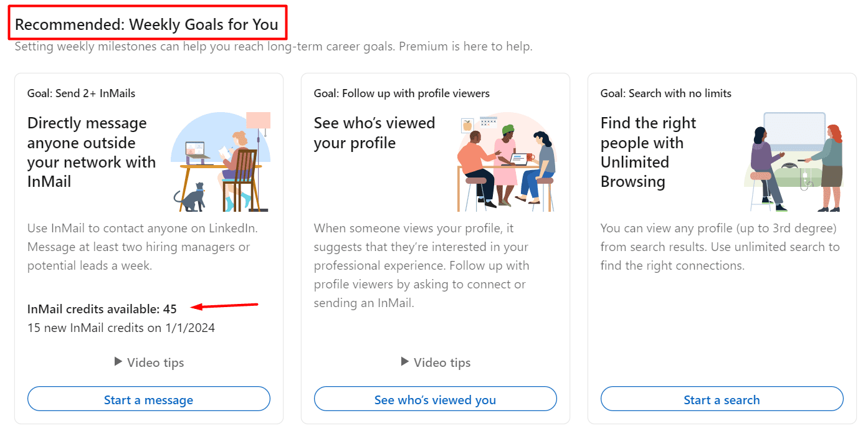Click Goal: Search with no limits label

(666, 93)
